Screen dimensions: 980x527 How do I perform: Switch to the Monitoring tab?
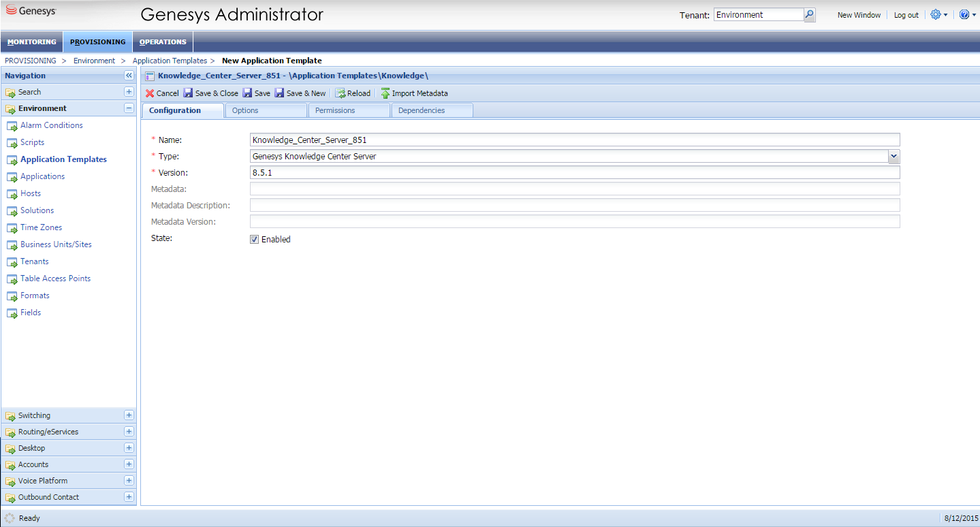click(x=32, y=42)
